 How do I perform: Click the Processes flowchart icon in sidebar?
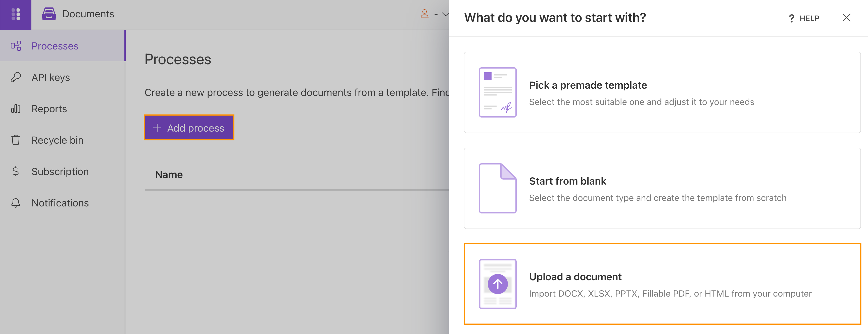pyautogui.click(x=16, y=46)
